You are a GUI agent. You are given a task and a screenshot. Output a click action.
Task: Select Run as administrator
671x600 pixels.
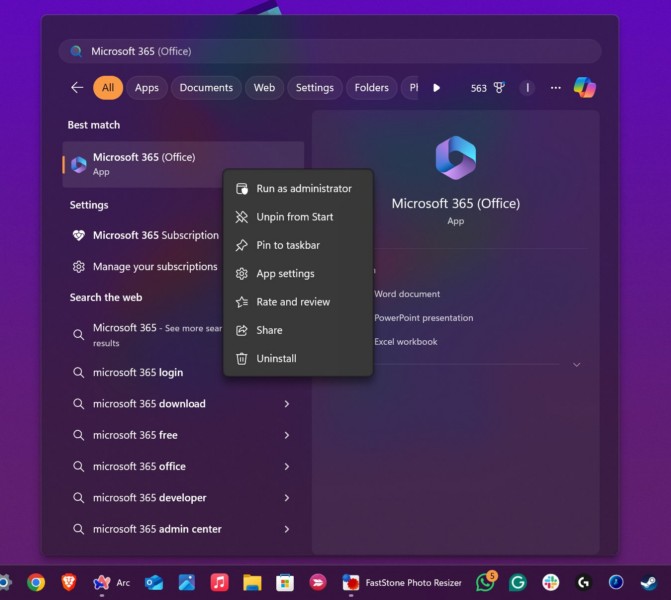click(x=298, y=188)
